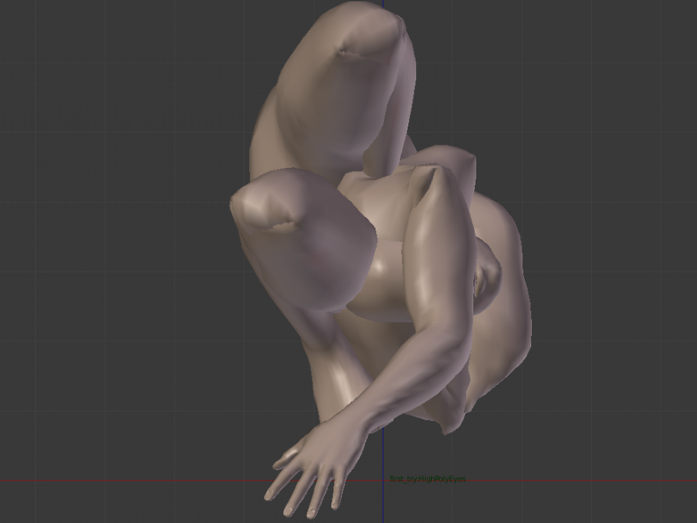Click the first_try:HighPolyEyes object name label
Screen dimensions: 697x523
427,480
